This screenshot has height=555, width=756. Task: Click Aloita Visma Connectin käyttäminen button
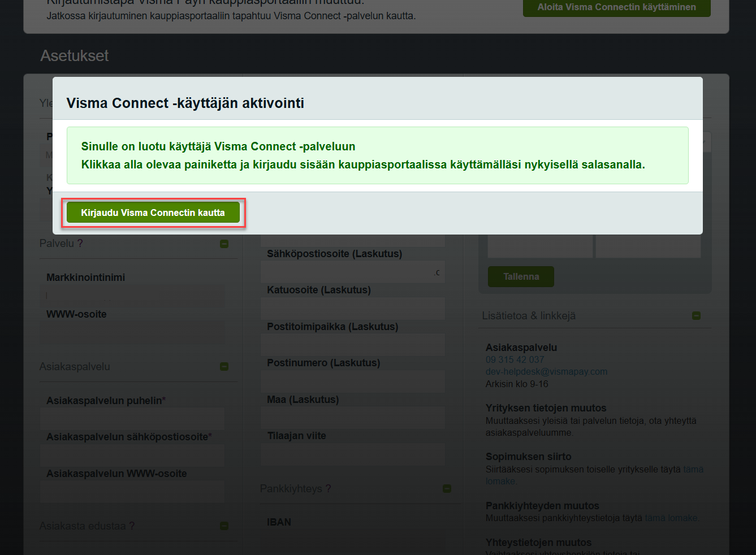coord(616,8)
